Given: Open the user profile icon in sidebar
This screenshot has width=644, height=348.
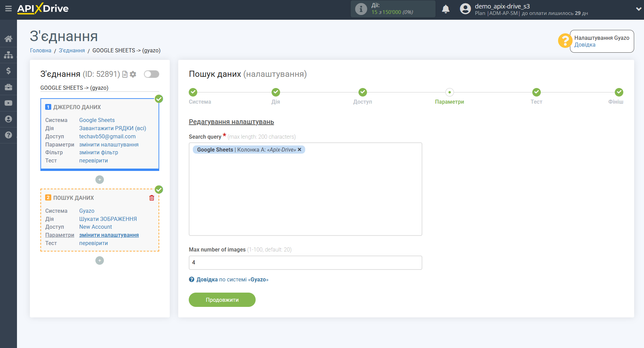Looking at the screenshot, I should [8, 119].
